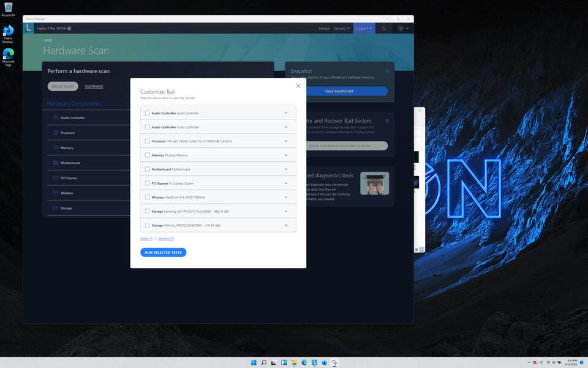Expand the second Audio Controller row chevron

(286, 127)
